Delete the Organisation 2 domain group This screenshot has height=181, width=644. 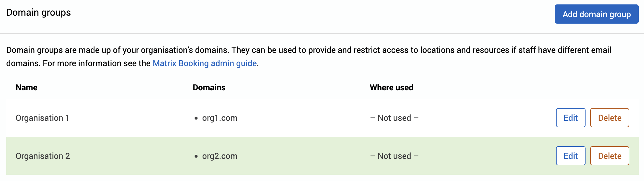click(x=609, y=156)
